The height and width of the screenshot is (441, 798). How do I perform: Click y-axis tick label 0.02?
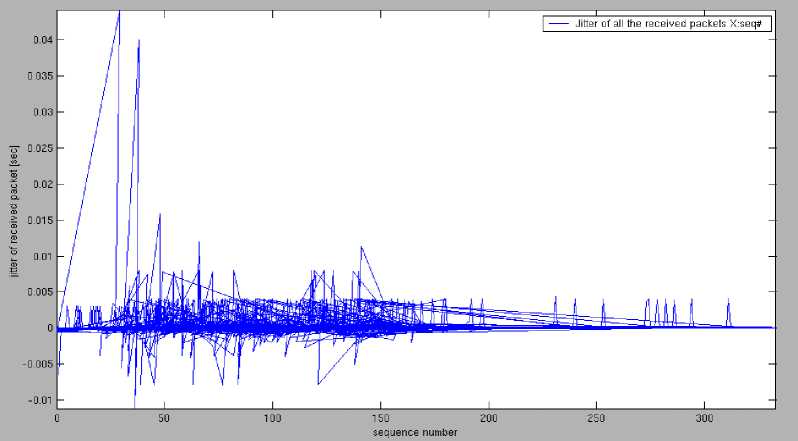[x=42, y=184]
